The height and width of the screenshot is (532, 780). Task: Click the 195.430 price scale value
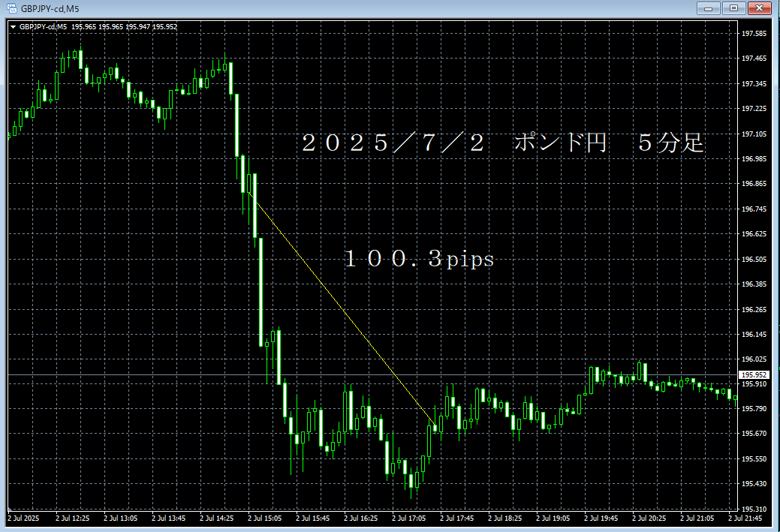pos(754,484)
